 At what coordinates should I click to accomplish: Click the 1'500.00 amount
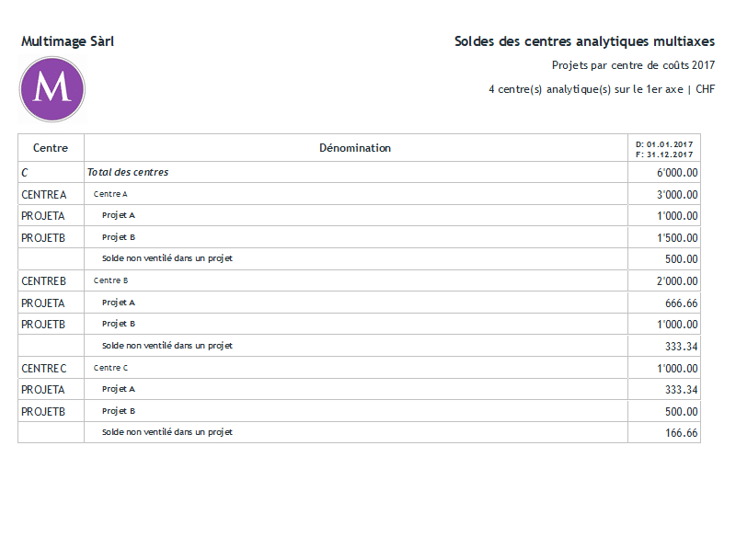pyautogui.click(x=677, y=237)
